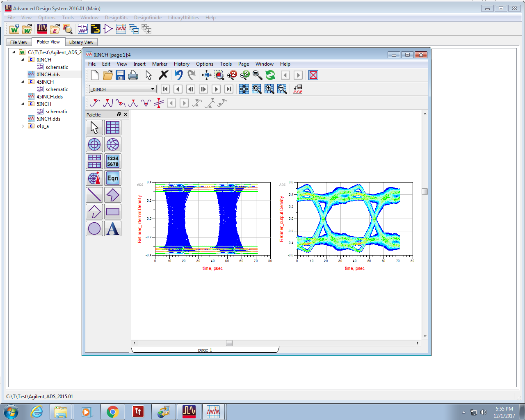Close the Palette panel
The image size is (525, 420).
pyautogui.click(x=126, y=114)
